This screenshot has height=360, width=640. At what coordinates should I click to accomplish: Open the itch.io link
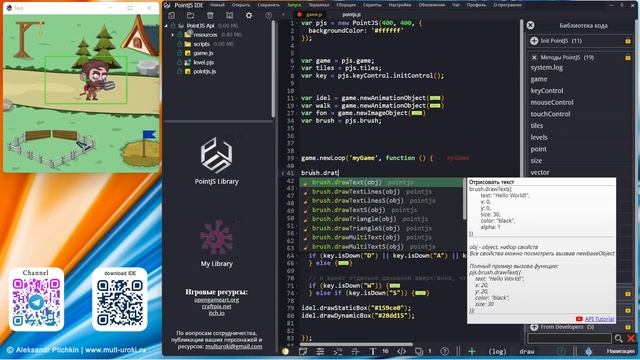(x=216, y=313)
